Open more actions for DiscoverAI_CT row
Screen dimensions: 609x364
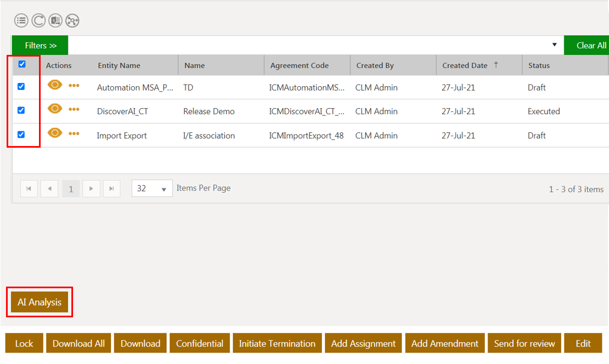[74, 109]
